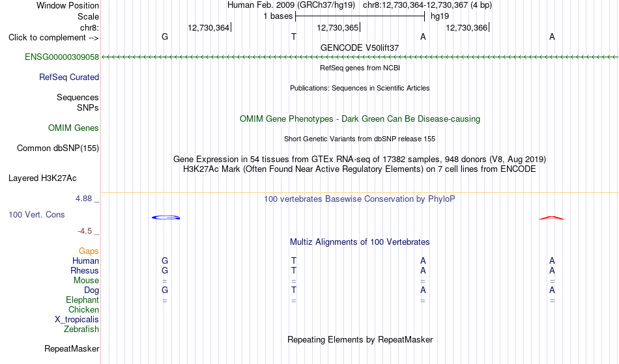Click the SNPs track label
The image size is (619, 364).
(88, 107)
